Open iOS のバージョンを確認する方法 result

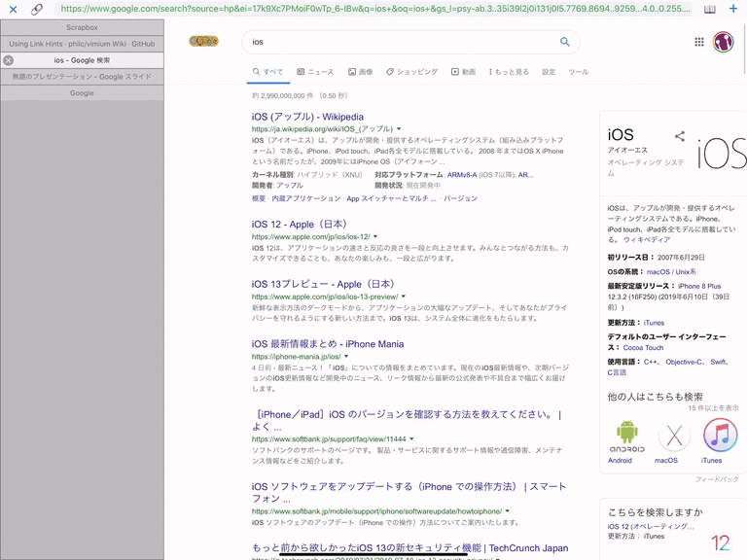pyautogui.click(x=407, y=420)
